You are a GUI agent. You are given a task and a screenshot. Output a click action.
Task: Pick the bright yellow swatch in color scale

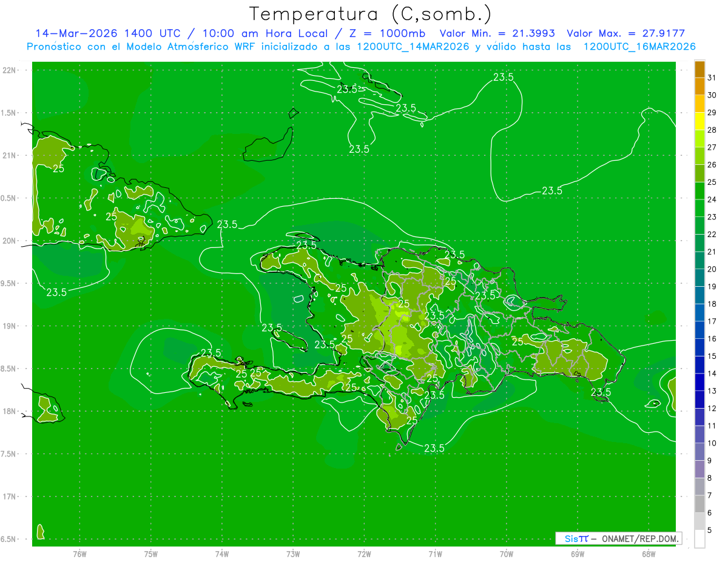pyautogui.click(x=699, y=122)
